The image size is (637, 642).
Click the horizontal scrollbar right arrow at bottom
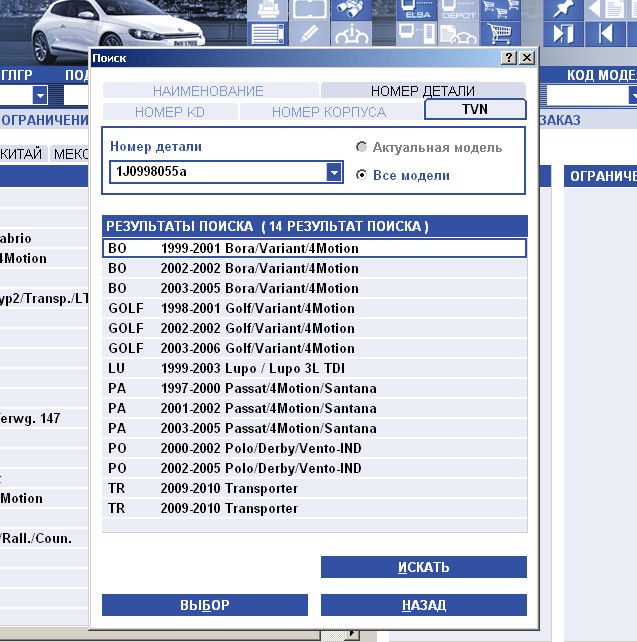pyautogui.click(x=352, y=635)
